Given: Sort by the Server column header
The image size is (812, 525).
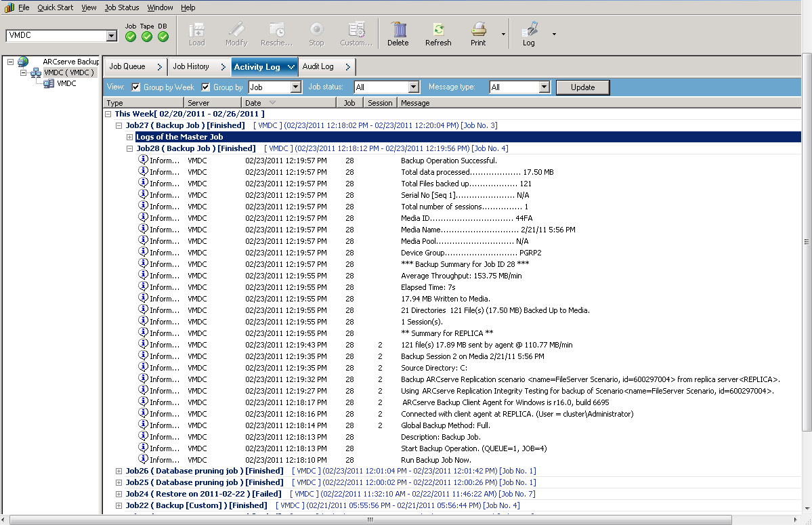Looking at the screenshot, I should (213, 103).
